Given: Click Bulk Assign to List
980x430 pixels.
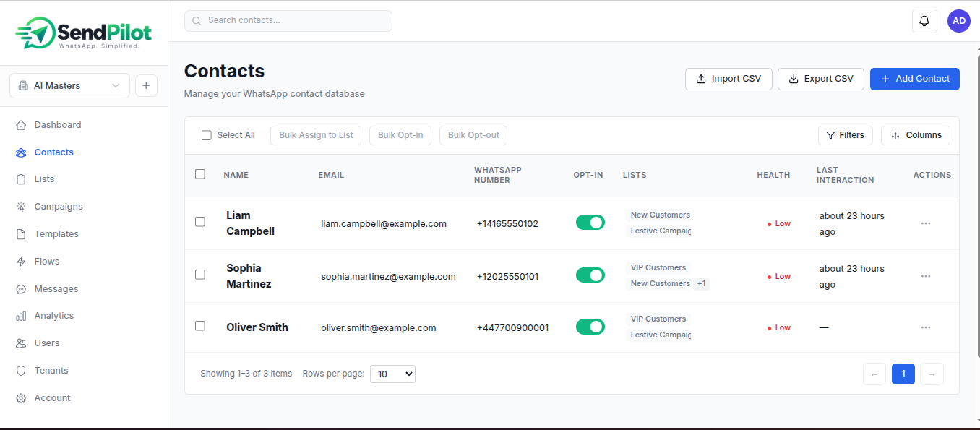Looking at the screenshot, I should (316, 135).
